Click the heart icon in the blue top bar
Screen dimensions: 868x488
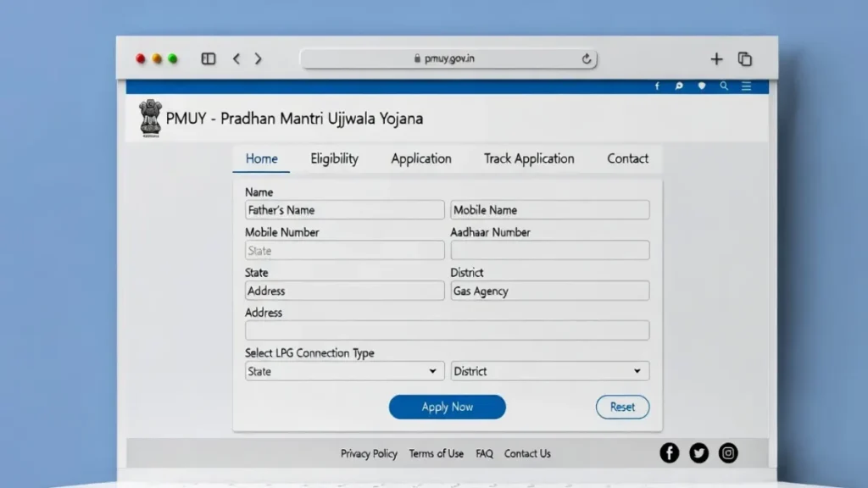(x=701, y=86)
